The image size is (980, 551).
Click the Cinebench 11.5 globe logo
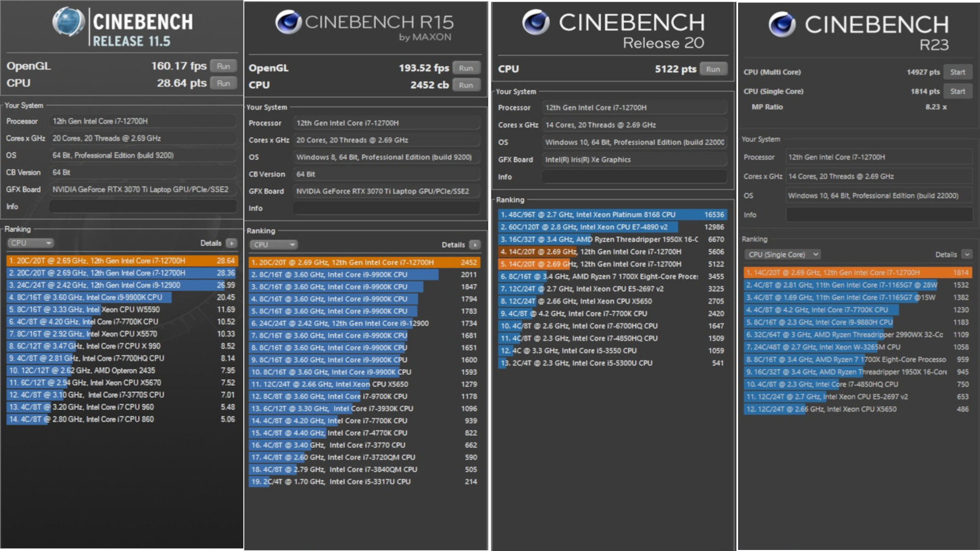click(68, 22)
